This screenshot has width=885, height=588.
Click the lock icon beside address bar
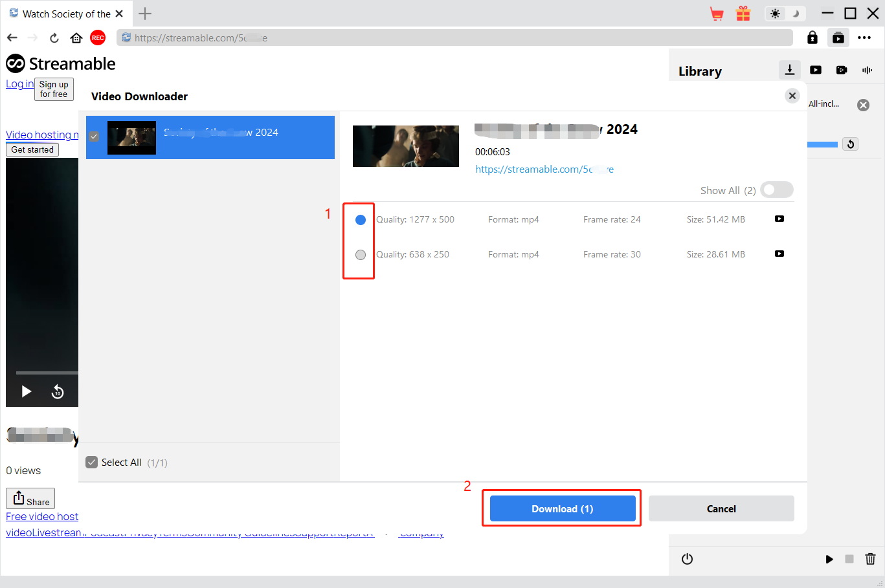coord(812,38)
